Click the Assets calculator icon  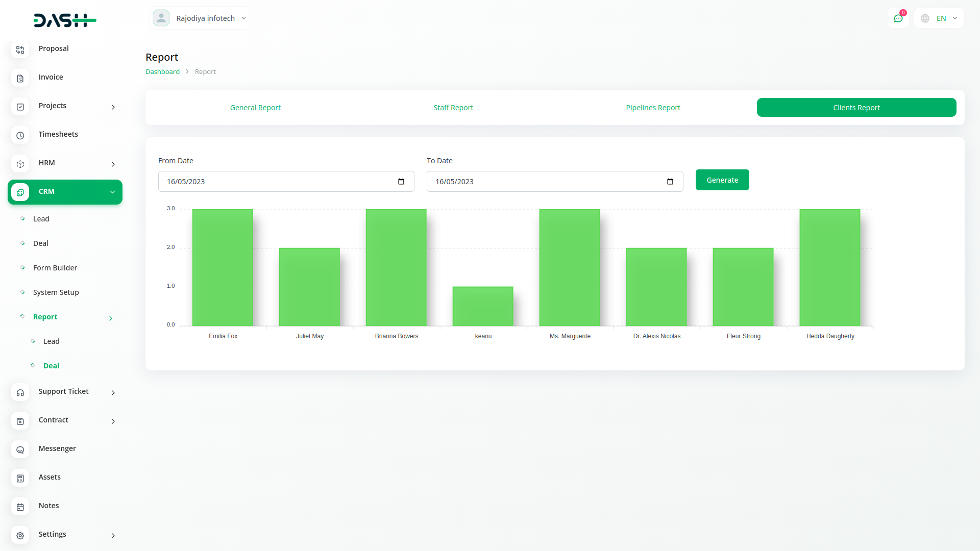[20, 478]
